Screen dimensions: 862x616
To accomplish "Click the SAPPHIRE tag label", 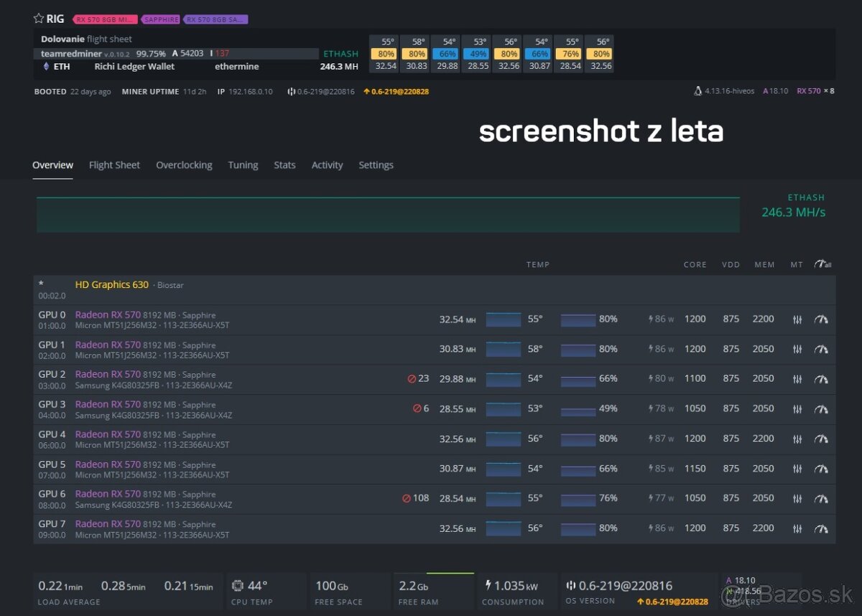I will 160,19.
